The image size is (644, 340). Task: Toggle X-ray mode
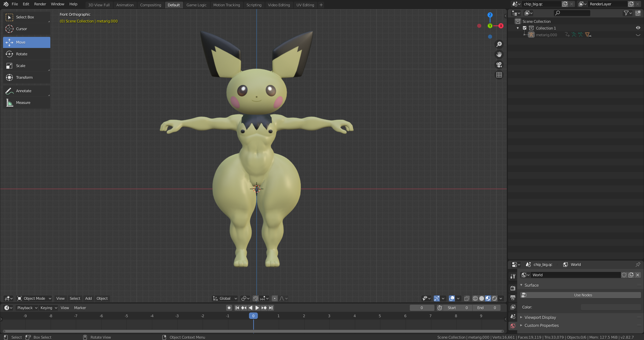(467, 298)
